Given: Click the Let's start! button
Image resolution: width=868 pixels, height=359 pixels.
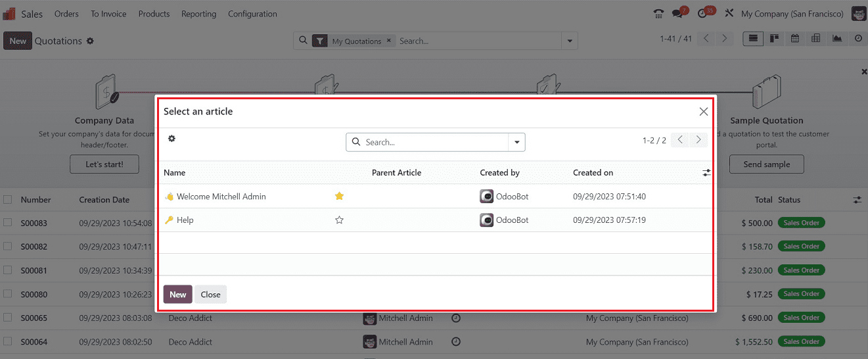Looking at the screenshot, I should [x=104, y=164].
